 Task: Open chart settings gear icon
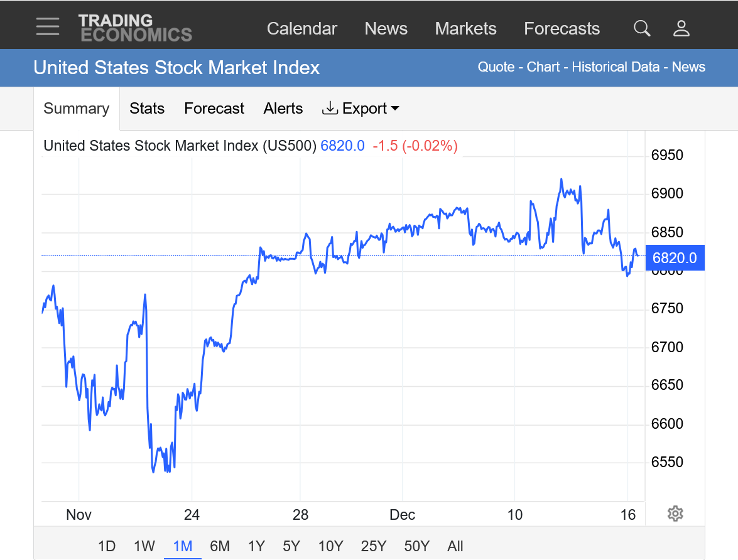(675, 514)
